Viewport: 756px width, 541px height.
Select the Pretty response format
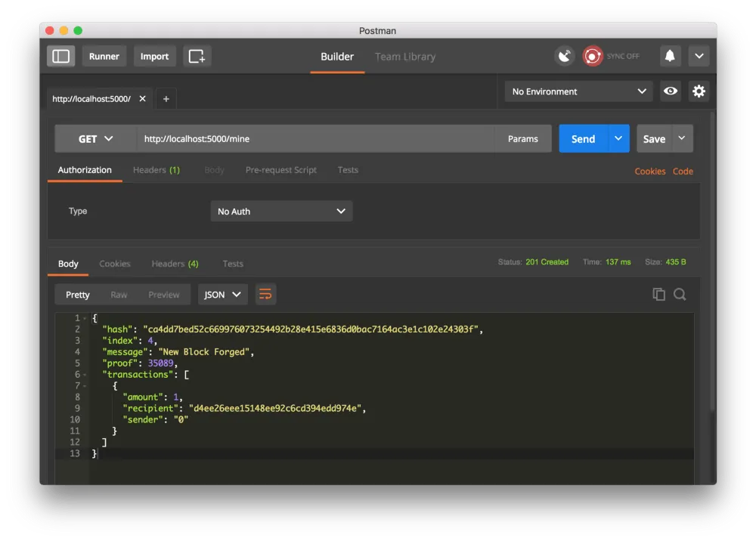click(x=77, y=294)
